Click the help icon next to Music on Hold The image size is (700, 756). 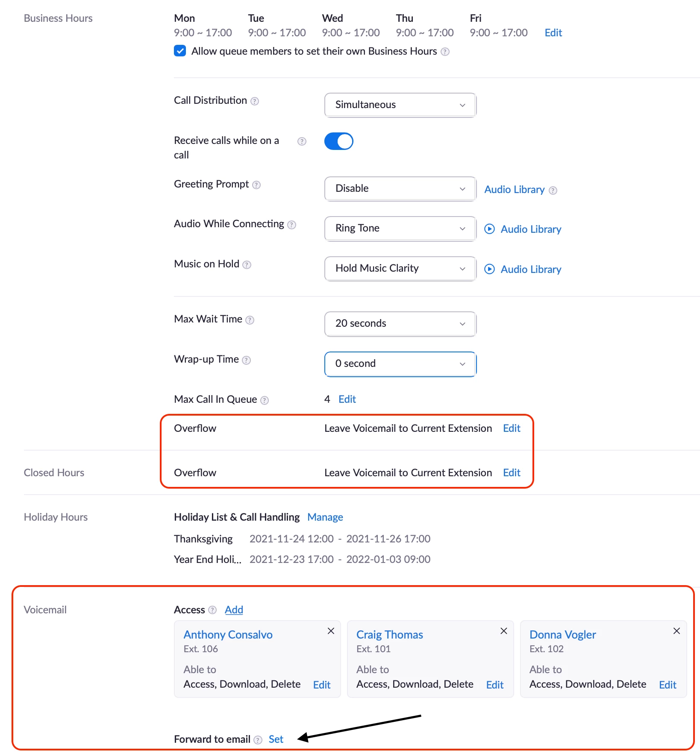(247, 265)
